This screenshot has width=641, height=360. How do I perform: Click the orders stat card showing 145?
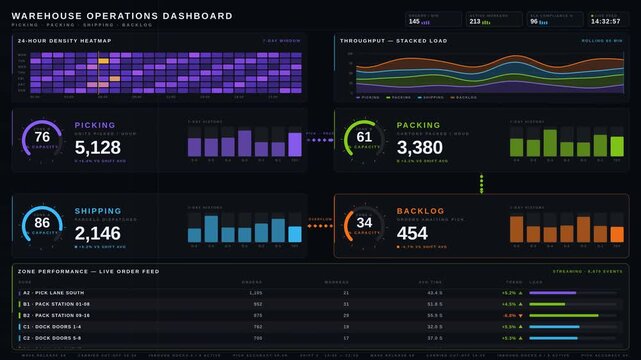433,19
